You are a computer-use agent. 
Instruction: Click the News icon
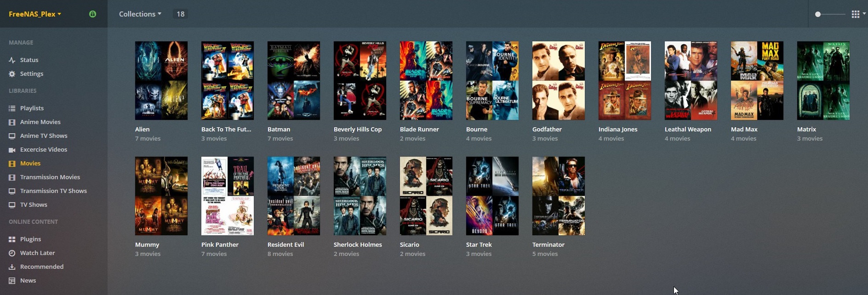pos(12,280)
